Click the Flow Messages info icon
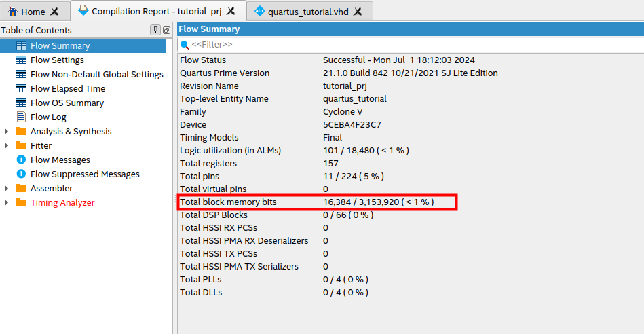Screen dimensions: 644x334 (21, 160)
